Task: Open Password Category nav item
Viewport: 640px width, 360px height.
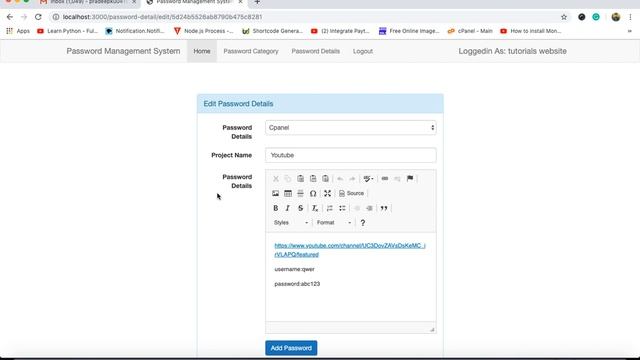Action: [x=251, y=51]
